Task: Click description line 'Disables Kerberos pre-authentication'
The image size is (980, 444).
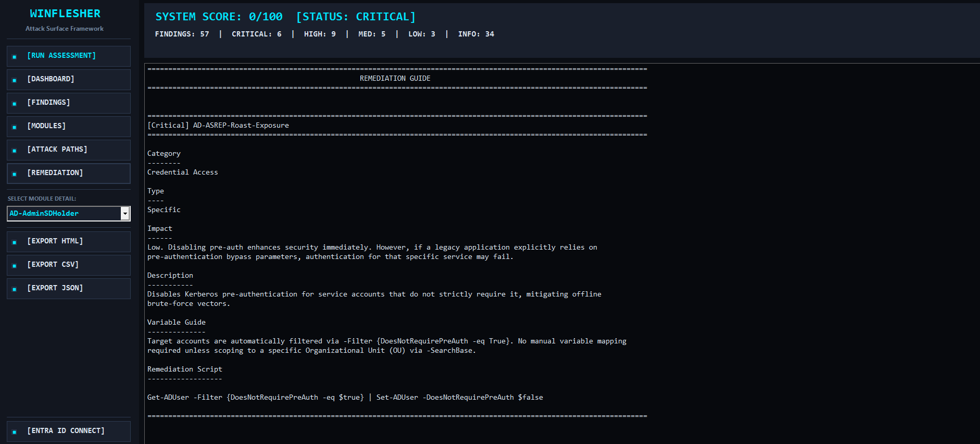Action: point(374,294)
